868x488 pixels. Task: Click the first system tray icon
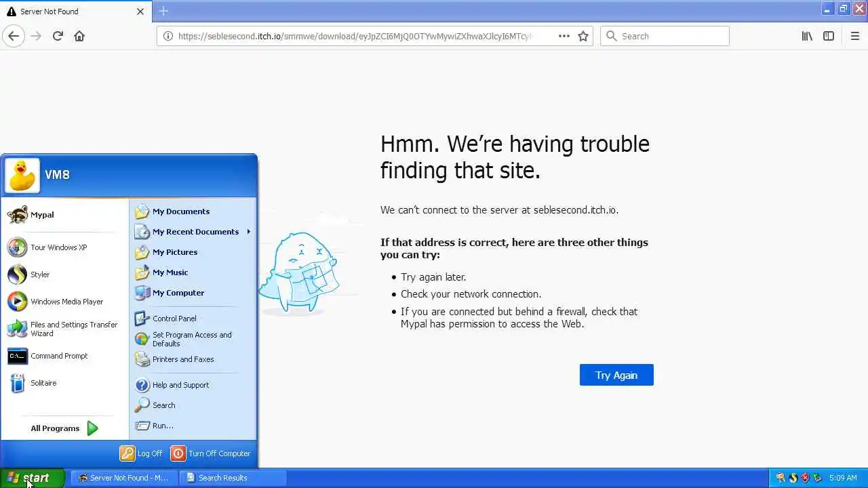pyautogui.click(x=781, y=478)
